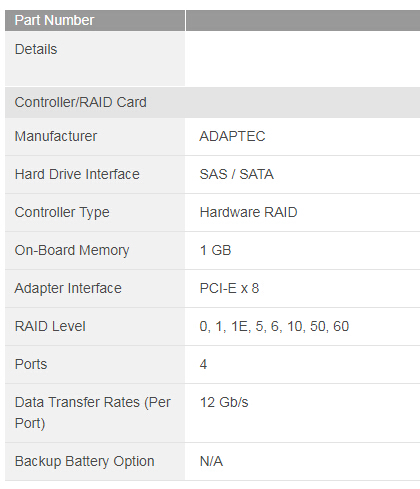Click the Adapter Interface label
This screenshot has height=489, width=420.
[x=68, y=288]
